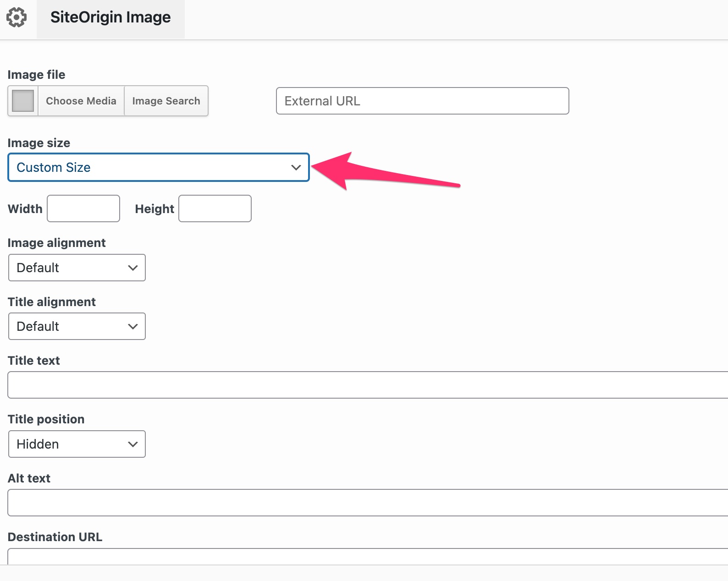Image resolution: width=728 pixels, height=581 pixels.
Task: Click the Destination URL label
Action: click(x=55, y=537)
